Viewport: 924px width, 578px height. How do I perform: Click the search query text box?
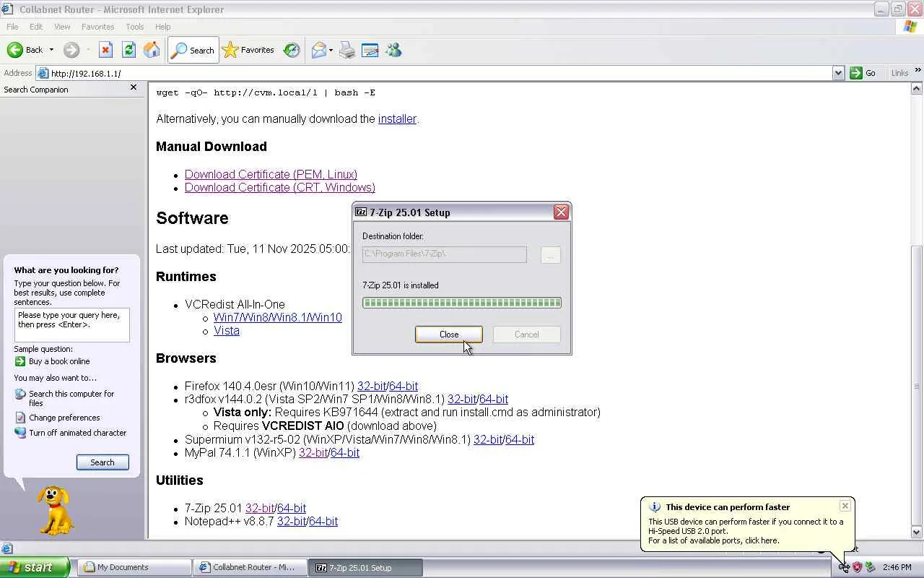click(72, 325)
